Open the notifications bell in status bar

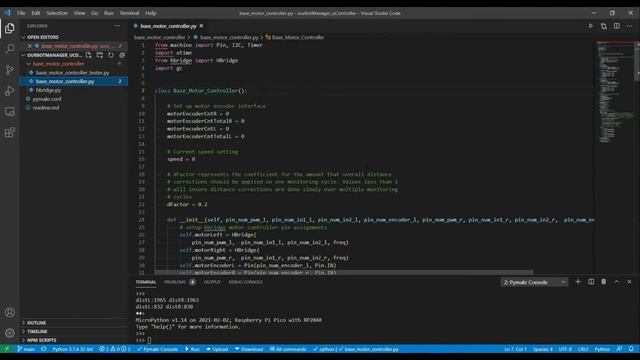(631, 349)
